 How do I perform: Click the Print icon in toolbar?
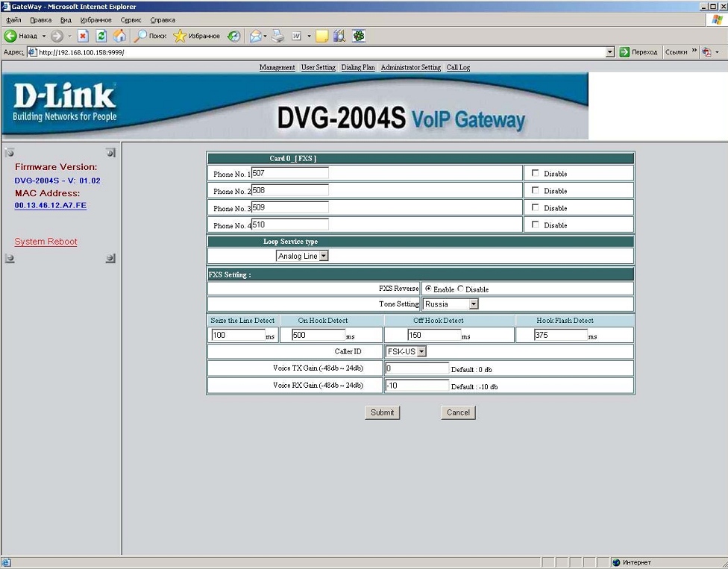click(278, 36)
